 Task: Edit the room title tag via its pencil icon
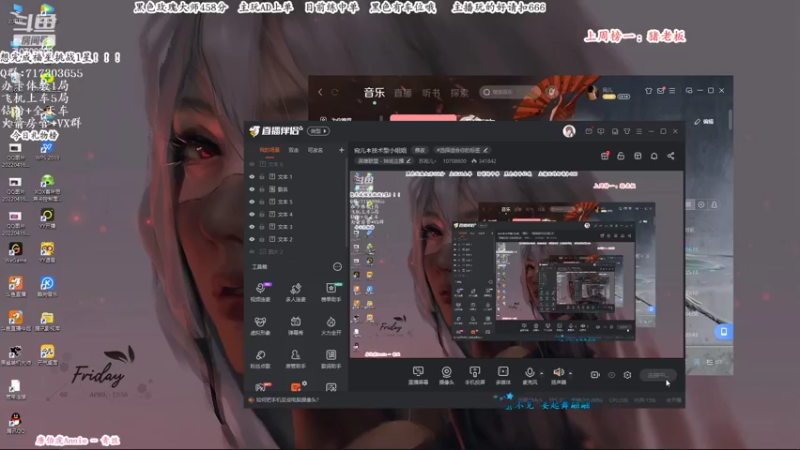(486, 150)
